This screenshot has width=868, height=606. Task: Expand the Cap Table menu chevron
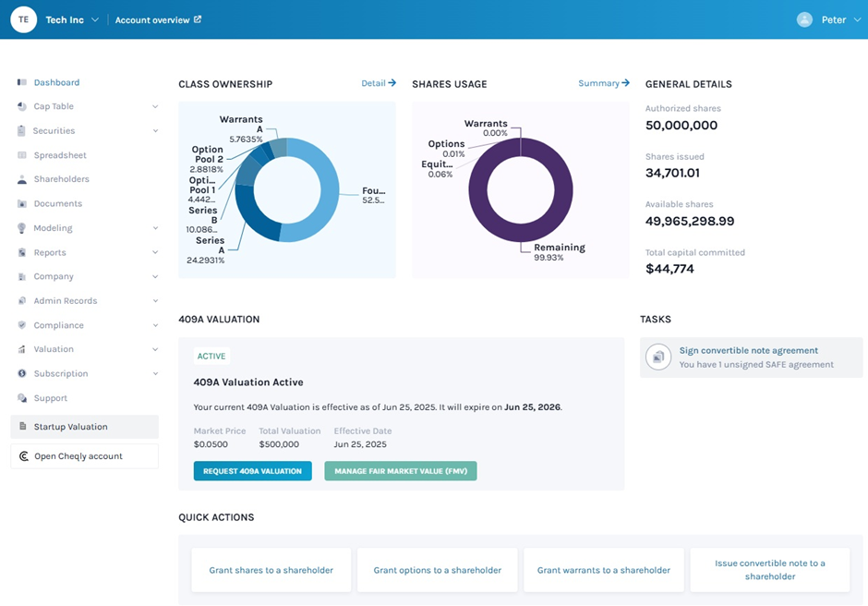[x=155, y=107]
